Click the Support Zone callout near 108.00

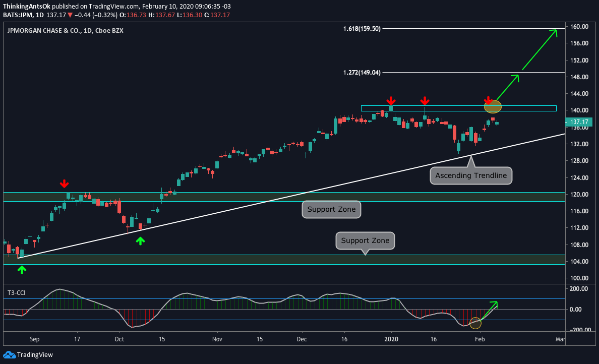365,240
